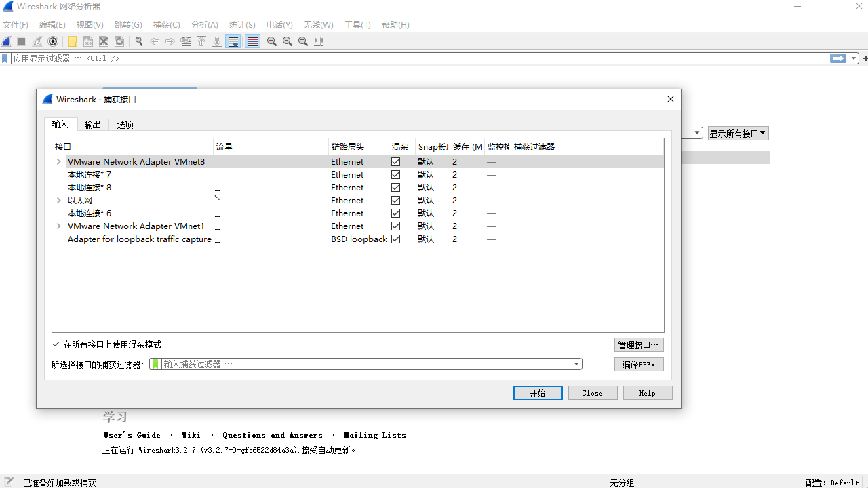Select the zoom in toolbar icon

tap(271, 41)
